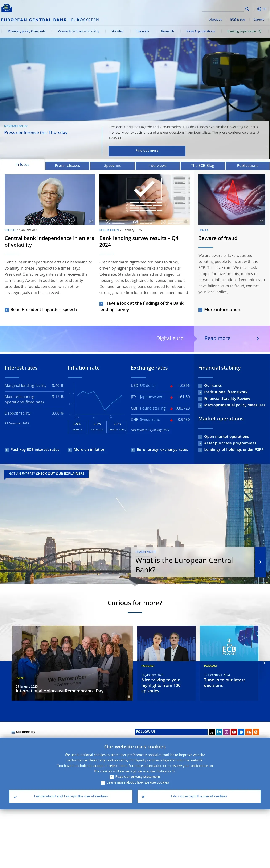Image resolution: width=270 pixels, height=868 pixels.
Task: Switch to the Interviews tab
Action: click(x=157, y=165)
